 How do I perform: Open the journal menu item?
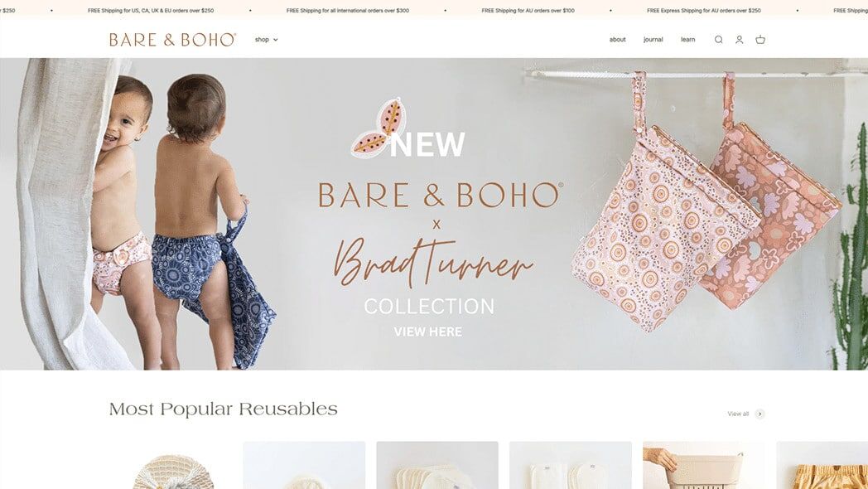[653, 40]
